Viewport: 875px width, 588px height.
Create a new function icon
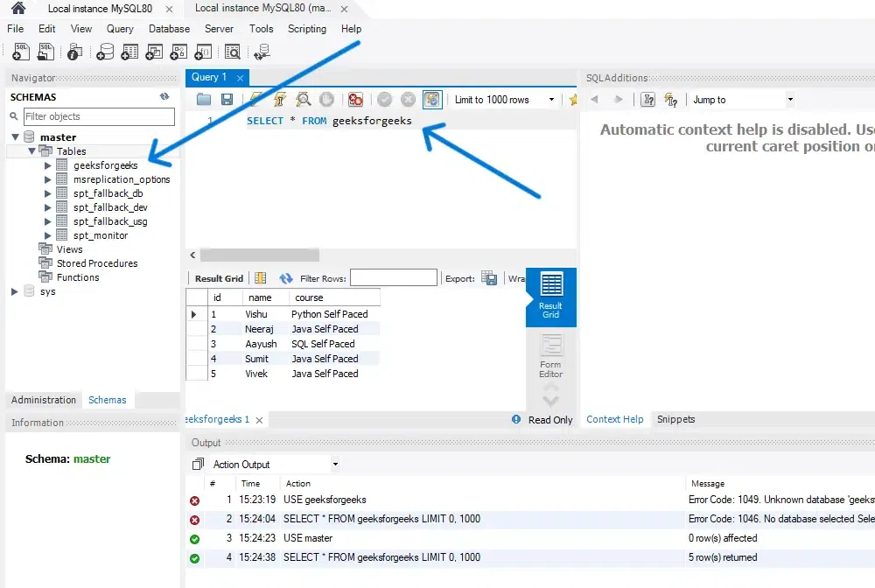(203, 52)
